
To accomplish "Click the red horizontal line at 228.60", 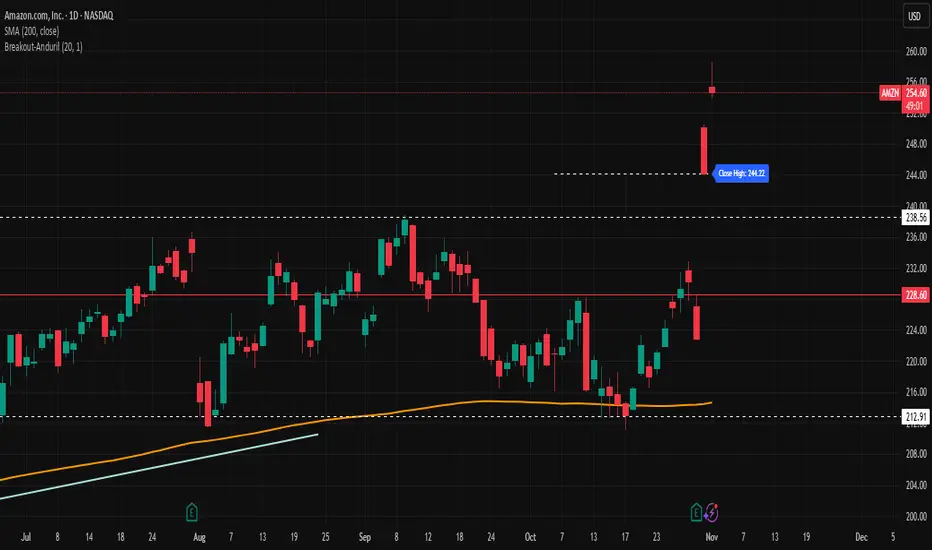I will [x=451, y=295].
